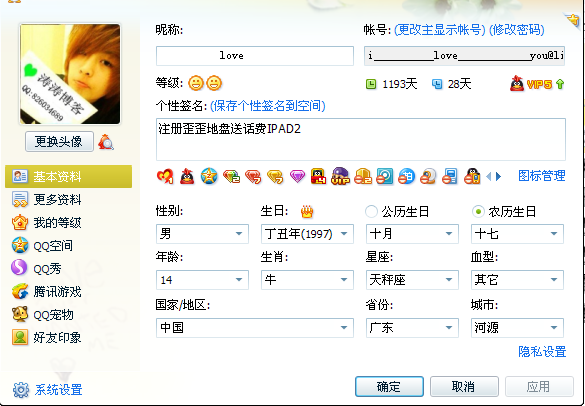Click the red heart badge icon
585x406 pixels.
click(x=165, y=176)
